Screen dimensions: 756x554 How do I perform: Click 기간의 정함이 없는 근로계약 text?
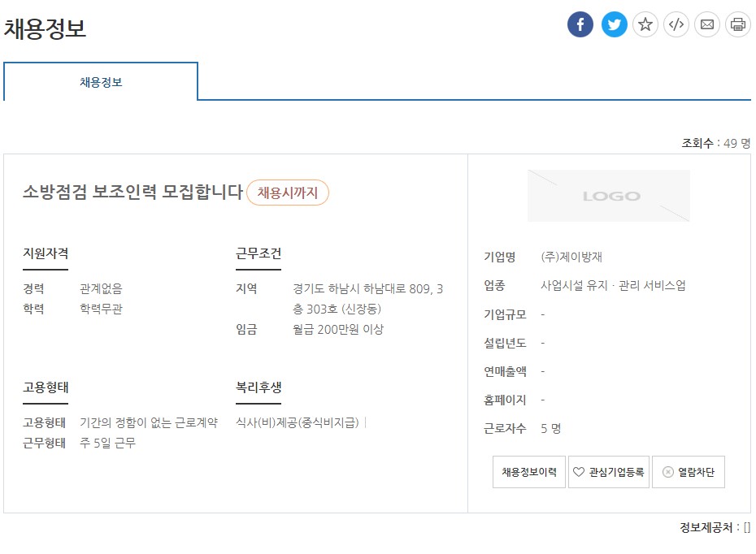149,422
